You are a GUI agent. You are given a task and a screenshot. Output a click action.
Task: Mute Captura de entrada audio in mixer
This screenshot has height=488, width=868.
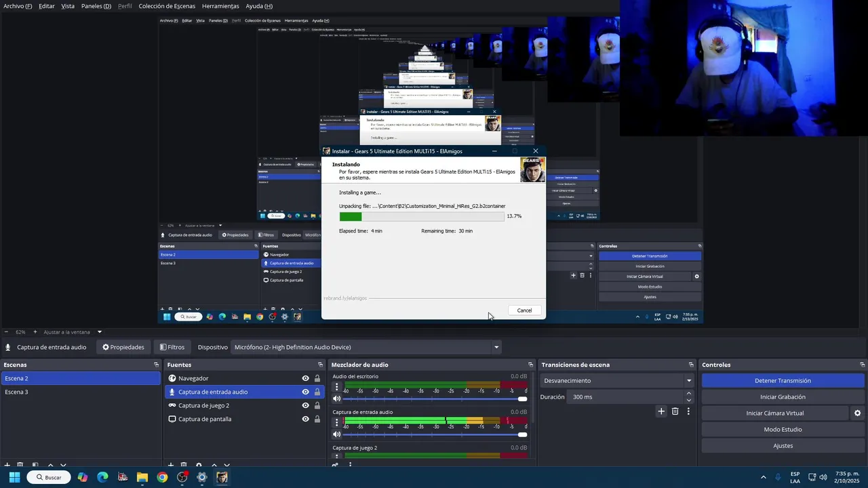pyautogui.click(x=336, y=434)
